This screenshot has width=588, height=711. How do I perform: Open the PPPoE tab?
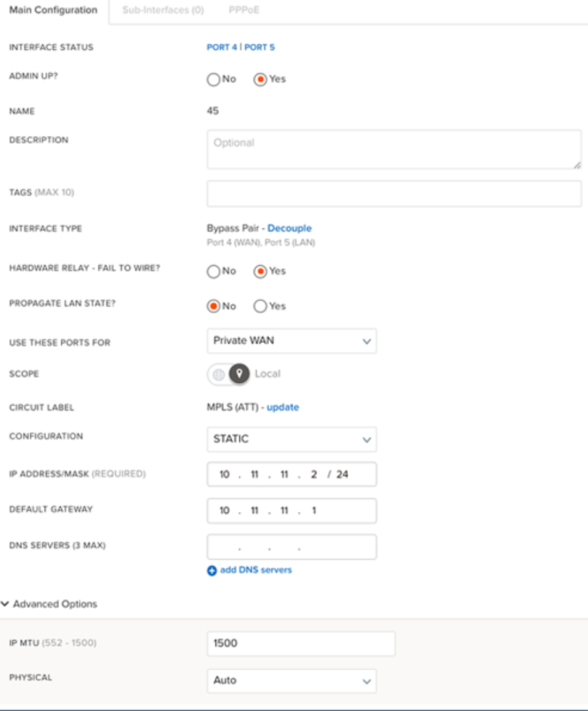click(244, 11)
